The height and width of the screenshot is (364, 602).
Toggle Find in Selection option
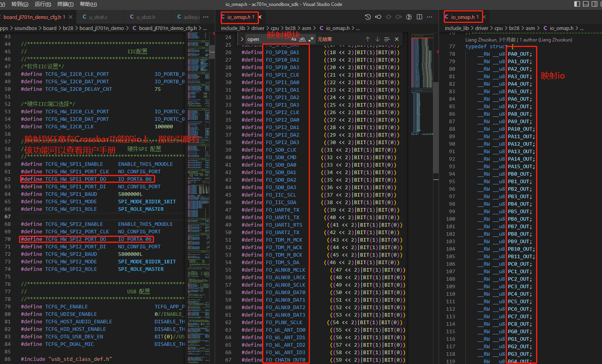[387, 39]
